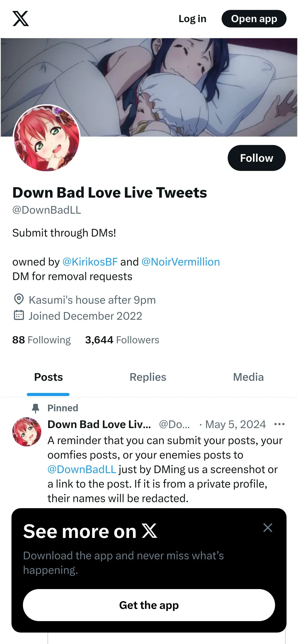
Task: Click the pinned pushpin icon
Action: point(36,408)
